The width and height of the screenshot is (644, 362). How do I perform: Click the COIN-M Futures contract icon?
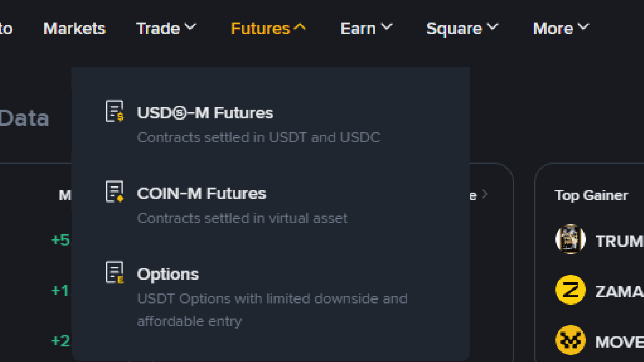(x=115, y=191)
